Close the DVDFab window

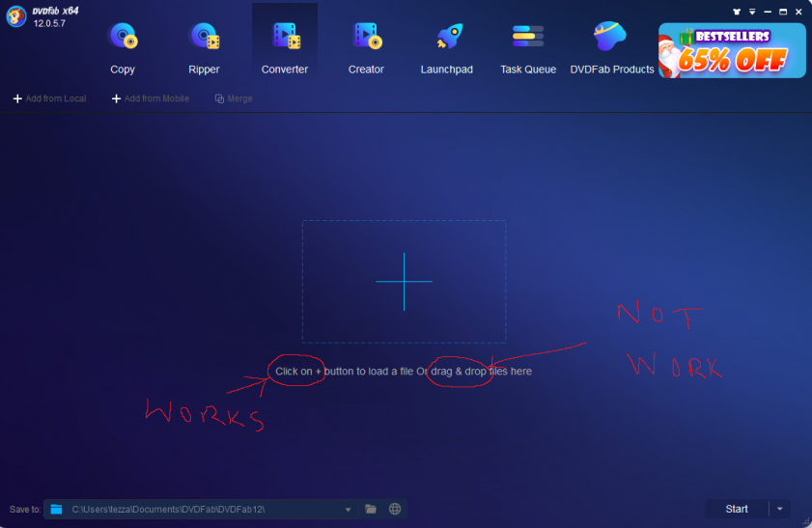click(798, 12)
